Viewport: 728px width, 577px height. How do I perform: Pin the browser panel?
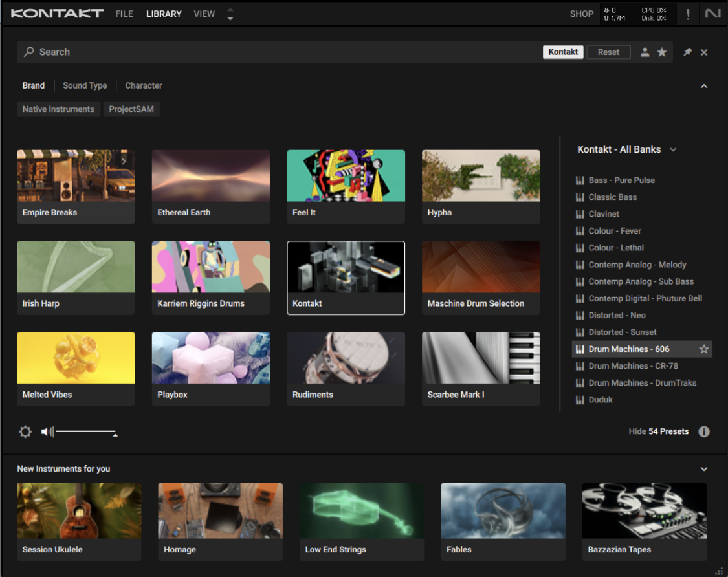[x=687, y=52]
